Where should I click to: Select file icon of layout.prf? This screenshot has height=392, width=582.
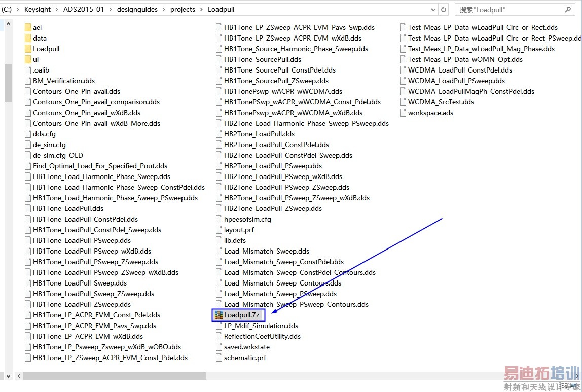tap(219, 230)
